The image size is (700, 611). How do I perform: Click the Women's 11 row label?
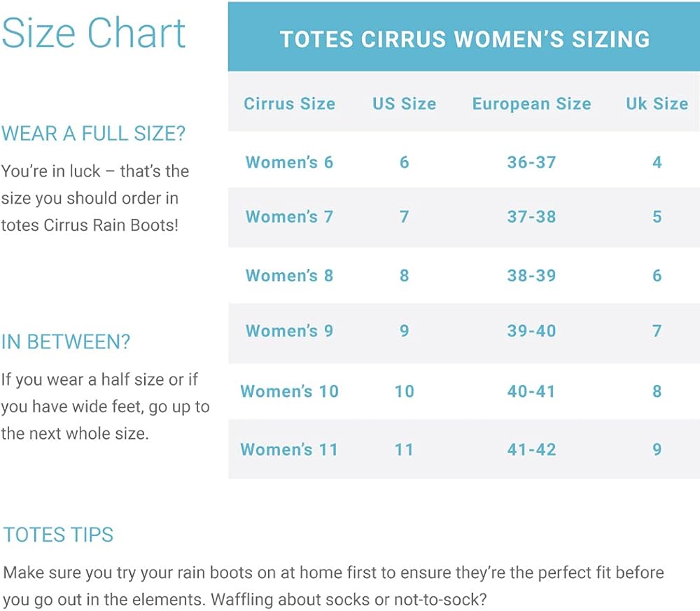point(289,449)
